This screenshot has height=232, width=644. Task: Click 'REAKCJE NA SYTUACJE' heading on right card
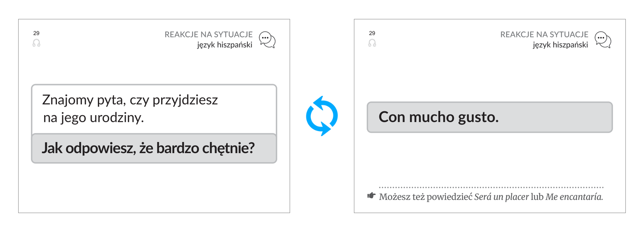(x=544, y=34)
